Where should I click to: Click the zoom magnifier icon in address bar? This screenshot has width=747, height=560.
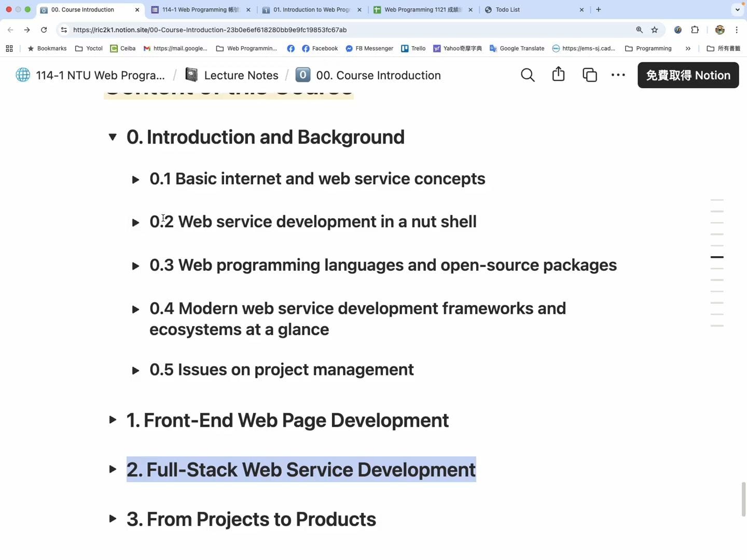[x=639, y=30]
